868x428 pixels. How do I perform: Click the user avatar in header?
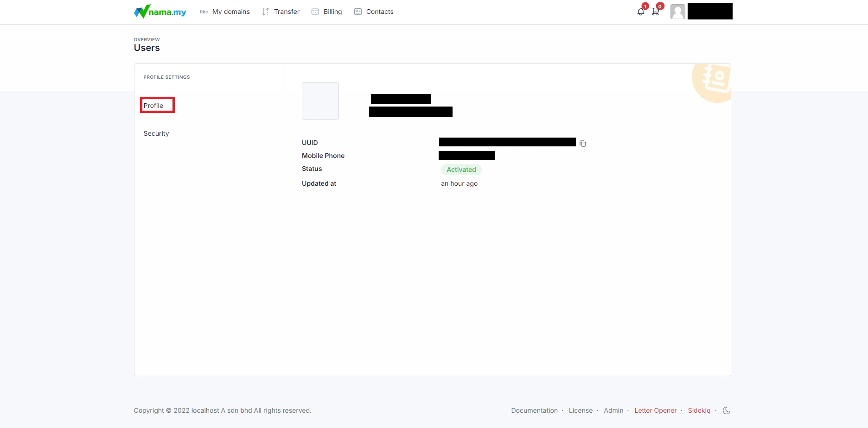[677, 12]
